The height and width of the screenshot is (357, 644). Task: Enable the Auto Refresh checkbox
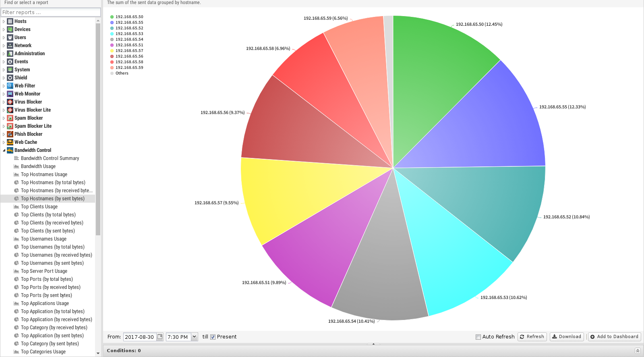pyautogui.click(x=478, y=337)
